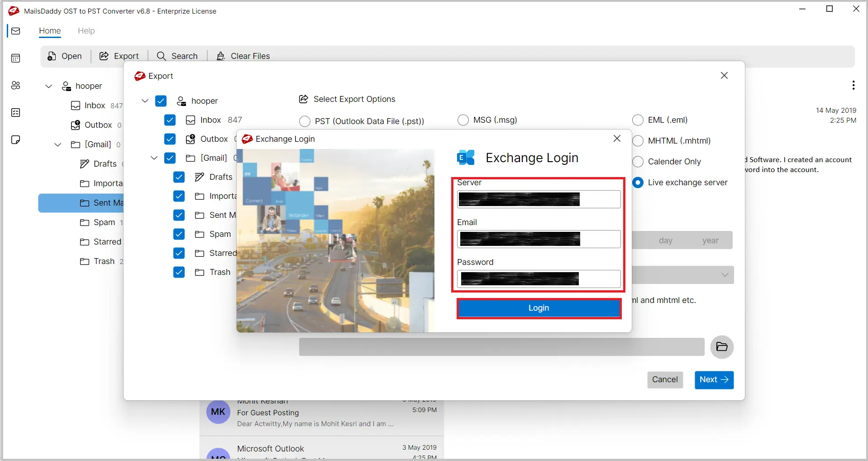Click the destination path field in Export
The height and width of the screenshot is (461, 868).
tap(501, 347)
